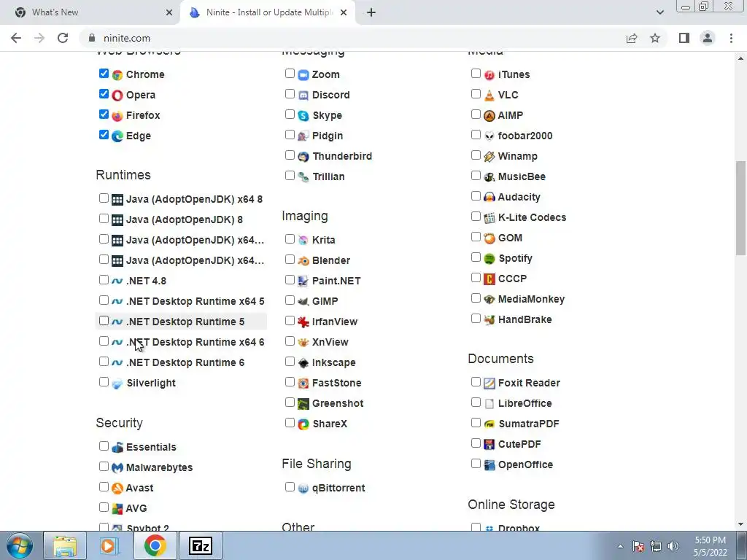Open the tab search dropdown arrow
The height and width of the screenshot is (560, 747).
659,12
